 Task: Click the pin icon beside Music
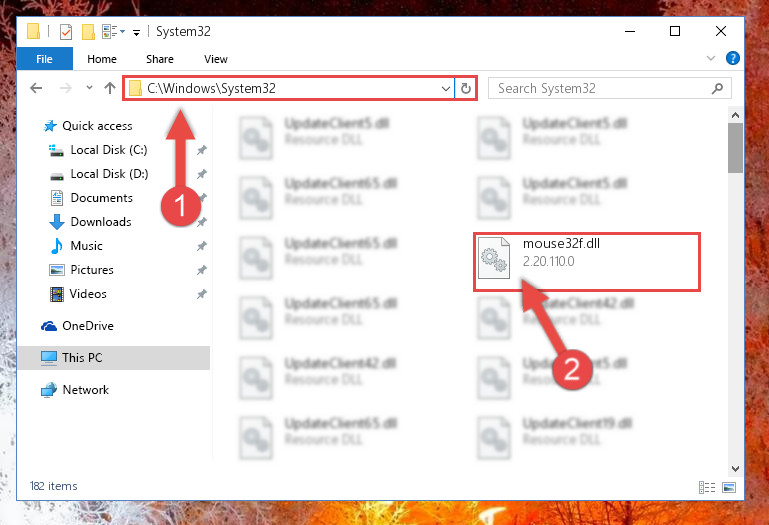[x=202, y=246]
